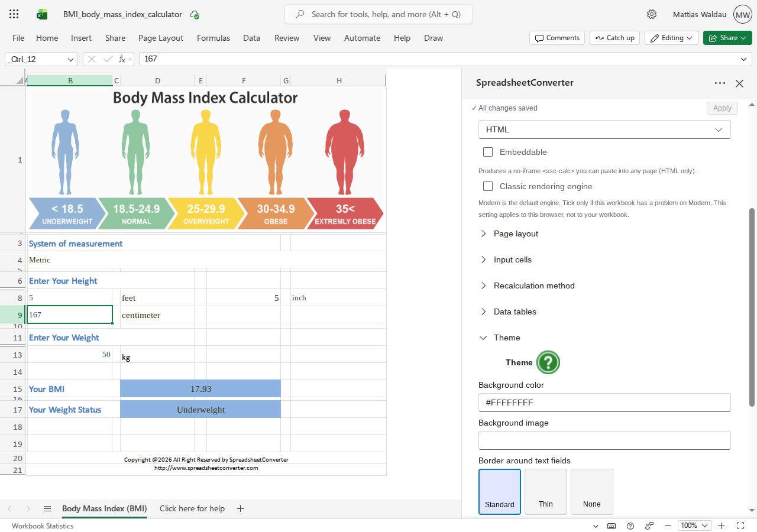Click the fit to window icon
This screenshot has height=532, width=757.
click(740, 525)
